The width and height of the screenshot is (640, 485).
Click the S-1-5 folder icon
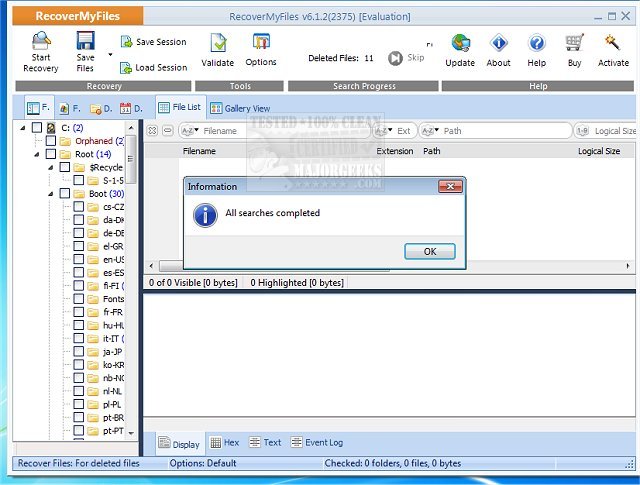point(93,180)
